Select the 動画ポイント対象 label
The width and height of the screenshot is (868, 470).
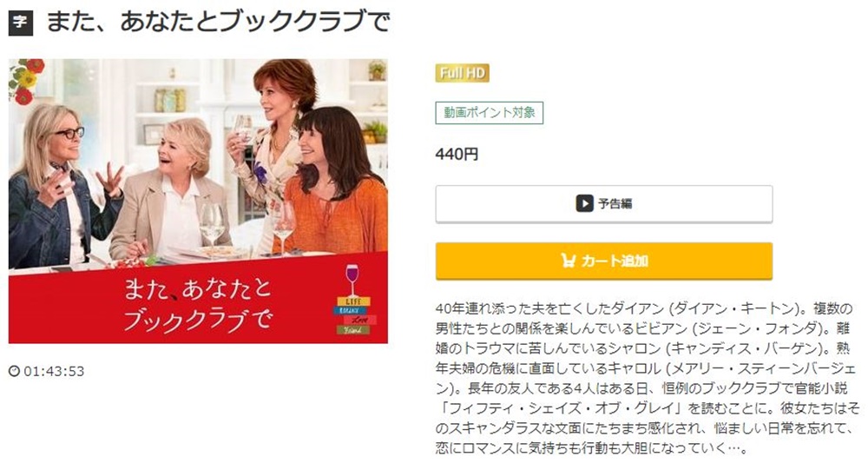490,113
